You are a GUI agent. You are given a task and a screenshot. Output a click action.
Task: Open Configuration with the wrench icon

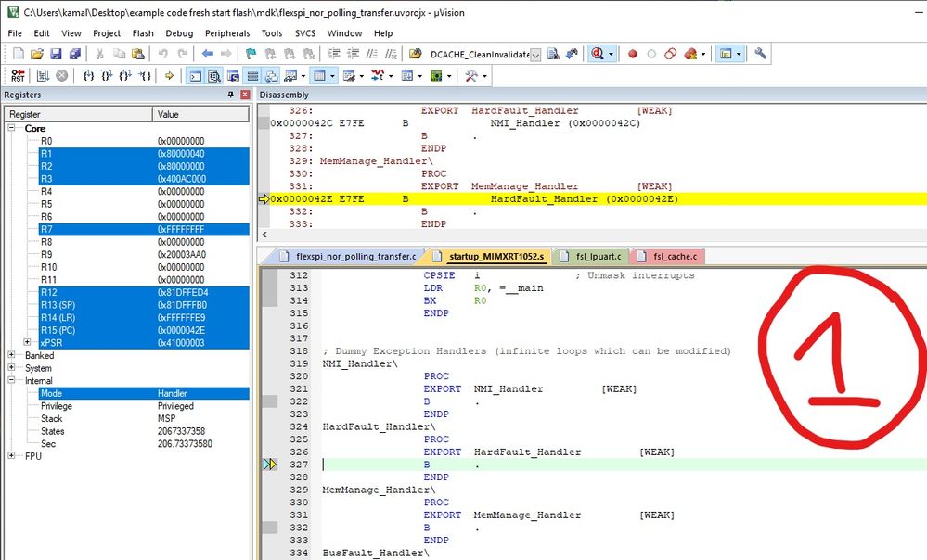pyautogui.click(x=761, y=55)
